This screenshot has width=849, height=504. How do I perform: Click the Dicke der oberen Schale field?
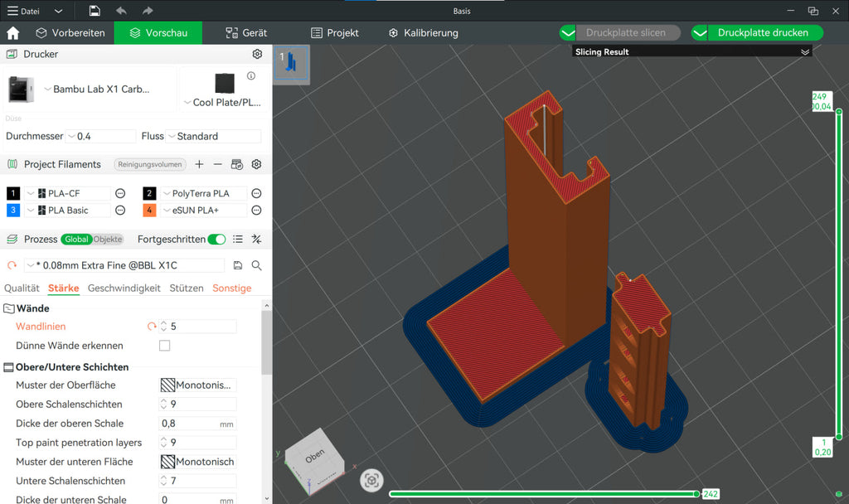pos(197,424)
